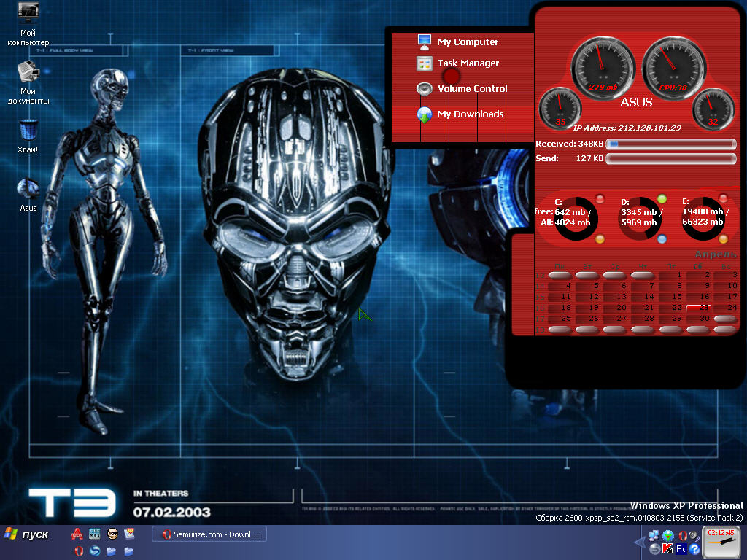Screen dimensions: 747x560
Task: Select day 15 in the calendar
Action: coord(671,297)
